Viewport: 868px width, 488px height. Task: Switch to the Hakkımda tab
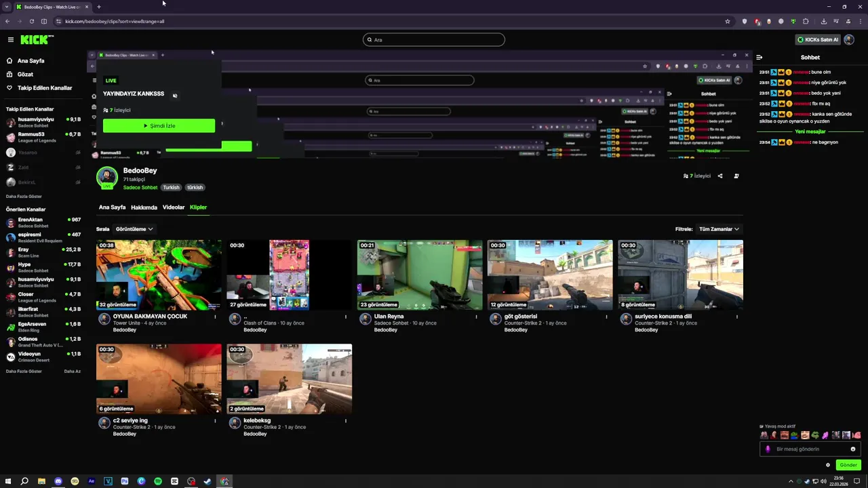point(144,207)
